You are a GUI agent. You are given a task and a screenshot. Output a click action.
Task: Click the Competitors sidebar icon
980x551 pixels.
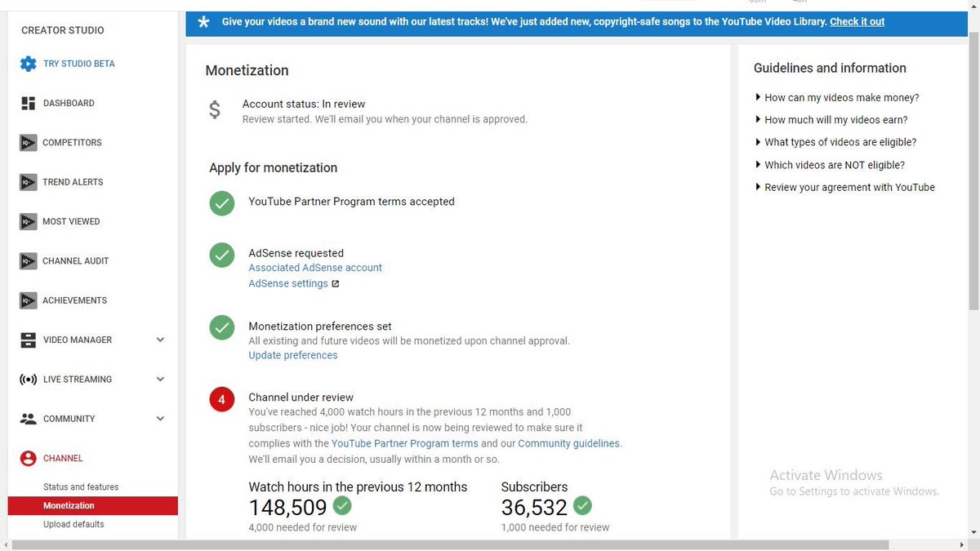(x=29, y=143)
